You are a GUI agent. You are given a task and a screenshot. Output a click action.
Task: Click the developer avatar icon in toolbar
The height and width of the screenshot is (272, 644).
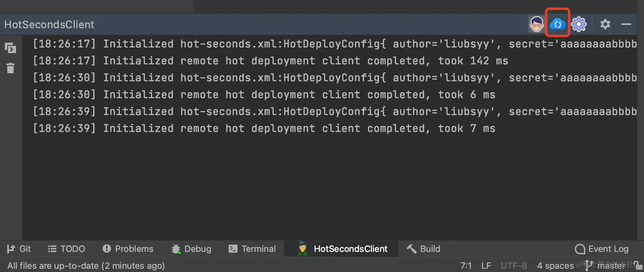(x=536, y=24)
